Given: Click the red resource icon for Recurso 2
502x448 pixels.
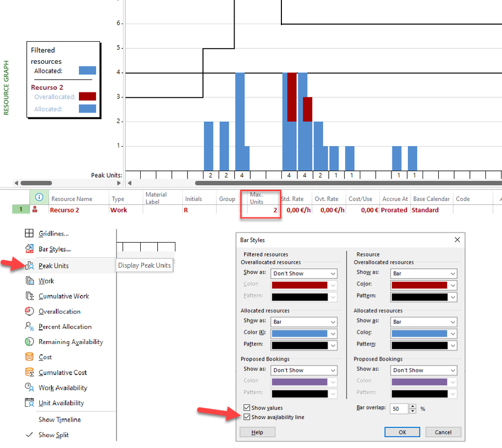Looking at the screenshot, I should 35,209.
